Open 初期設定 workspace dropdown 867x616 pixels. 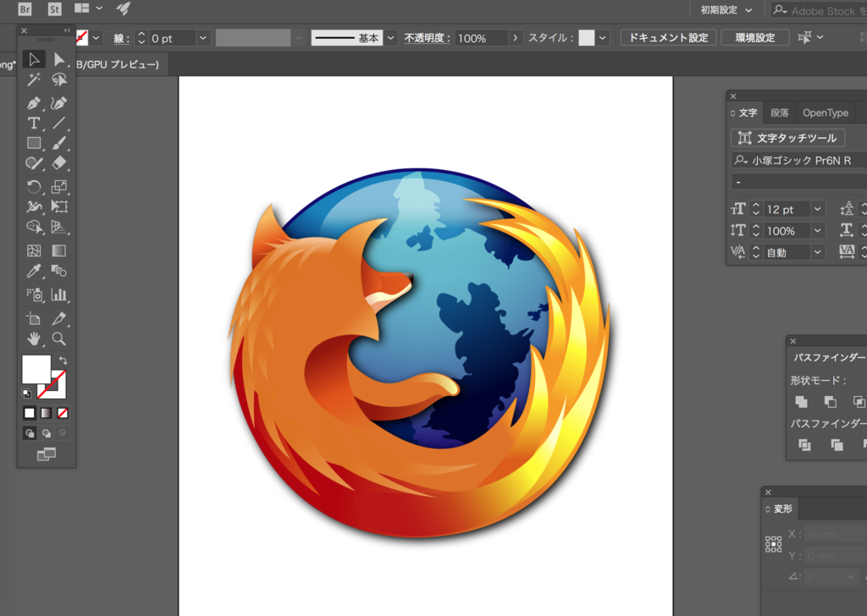coord(726,10)
